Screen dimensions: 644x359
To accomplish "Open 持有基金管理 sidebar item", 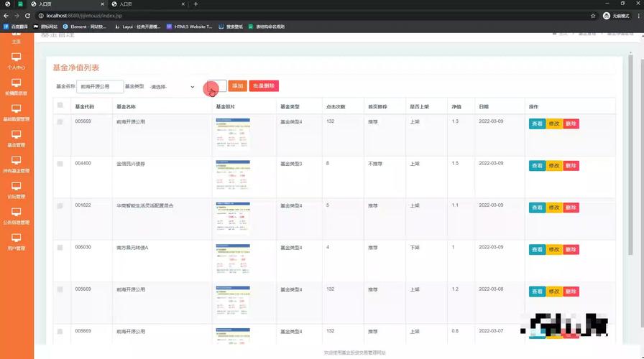I will 16,164.
